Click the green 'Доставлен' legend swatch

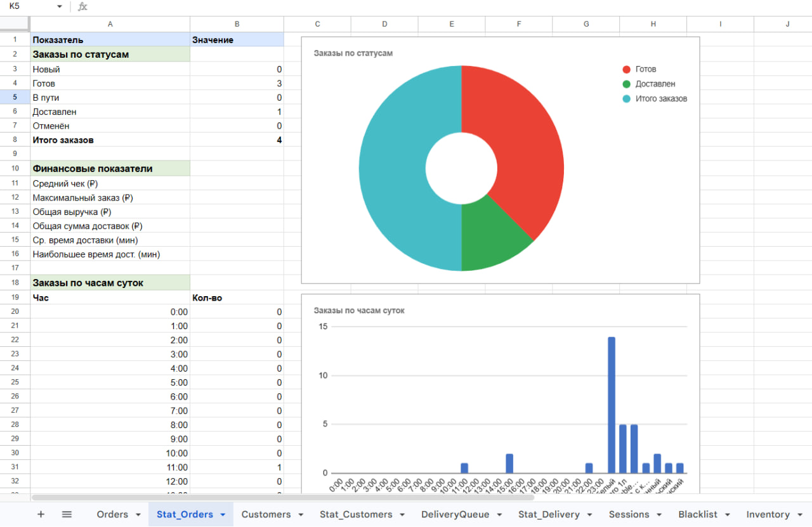(x=627, y=84)
